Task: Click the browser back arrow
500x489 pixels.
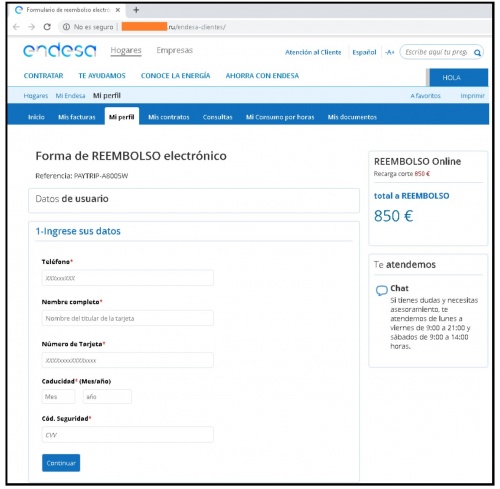Action: point(16,27)
